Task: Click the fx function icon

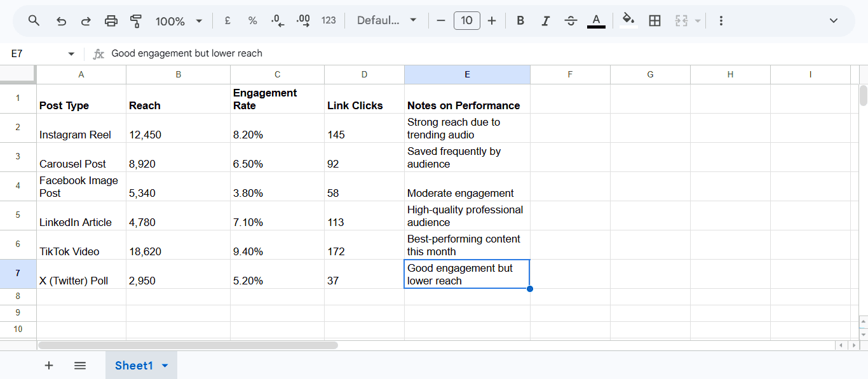Action: pyautogui.click(x=98, y=54)
